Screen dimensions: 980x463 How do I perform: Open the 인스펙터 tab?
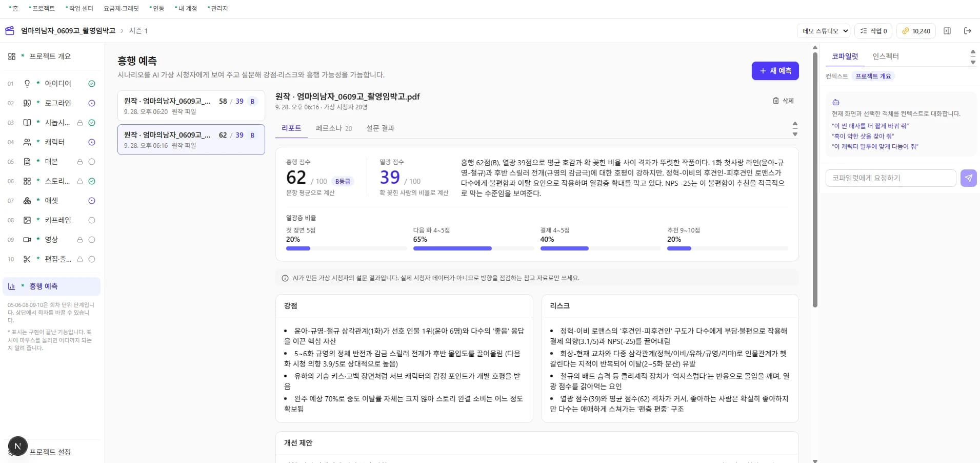pyautogui.click(x=886, y=56)
